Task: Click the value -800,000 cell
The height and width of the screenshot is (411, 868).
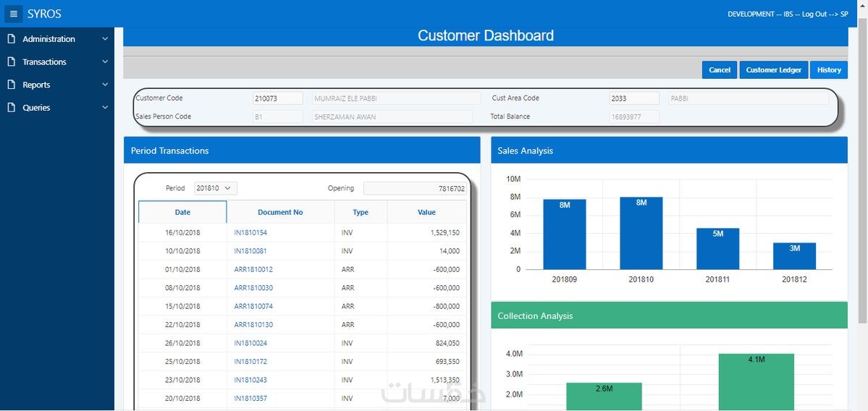Action: (427, 307)
